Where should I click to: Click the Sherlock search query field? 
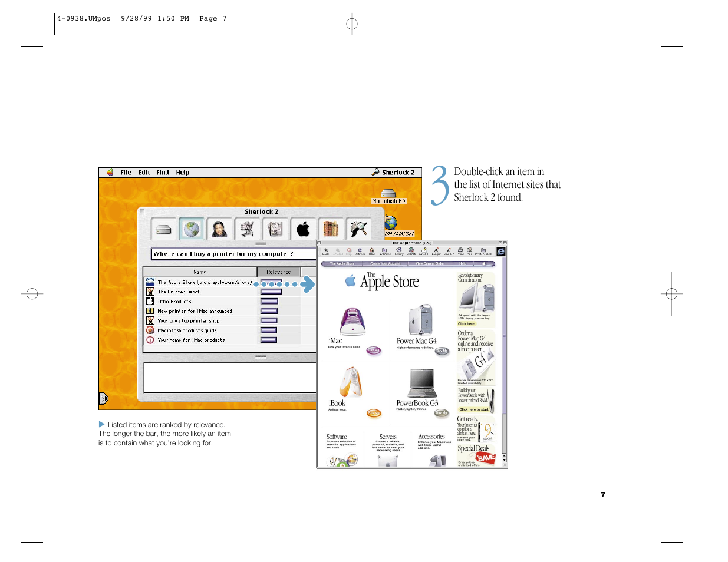pos(234,254)
